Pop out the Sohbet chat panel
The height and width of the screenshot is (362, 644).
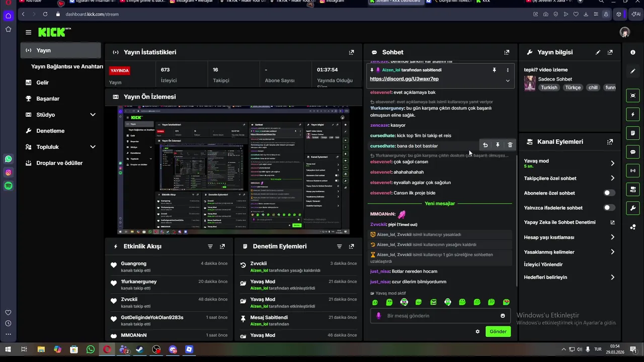point(507,52)
